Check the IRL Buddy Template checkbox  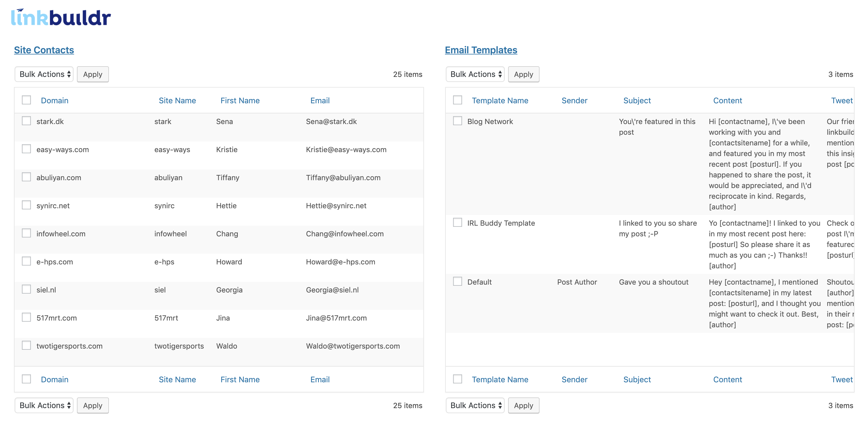[x=457, y=222]
